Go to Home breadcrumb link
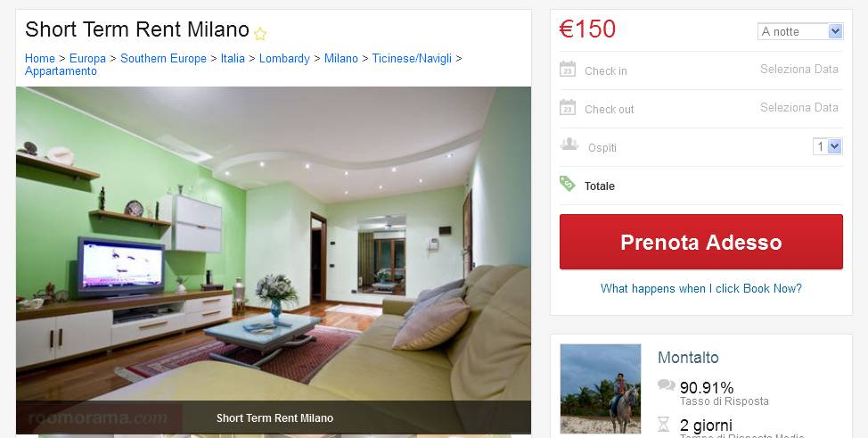This screenshot has height=438, width=868. point(40,58)
